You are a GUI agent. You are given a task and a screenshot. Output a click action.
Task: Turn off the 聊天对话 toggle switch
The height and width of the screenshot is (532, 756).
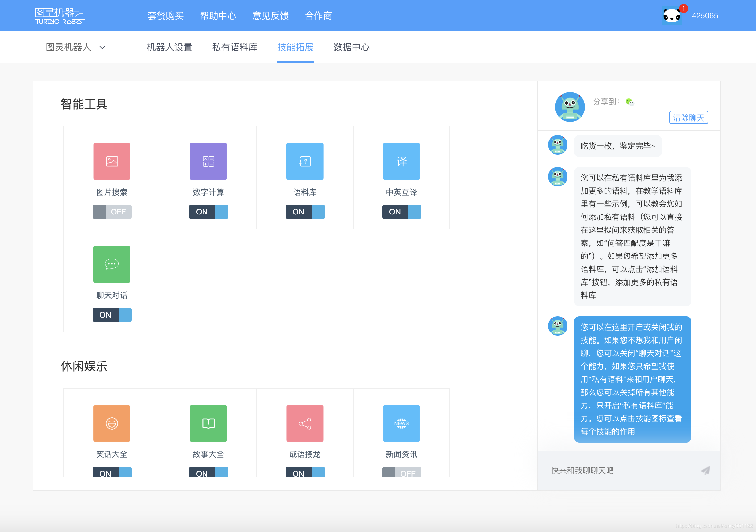[x=112, y=315]
